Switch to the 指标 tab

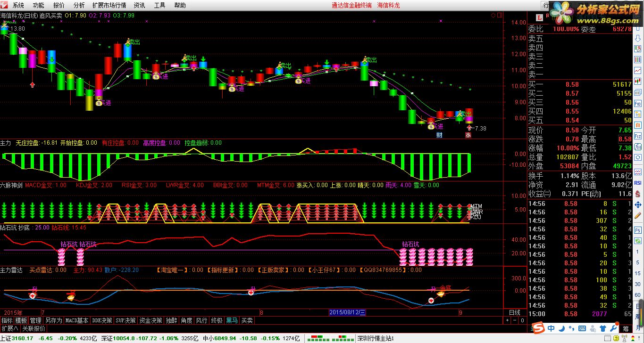coord(7,320)
